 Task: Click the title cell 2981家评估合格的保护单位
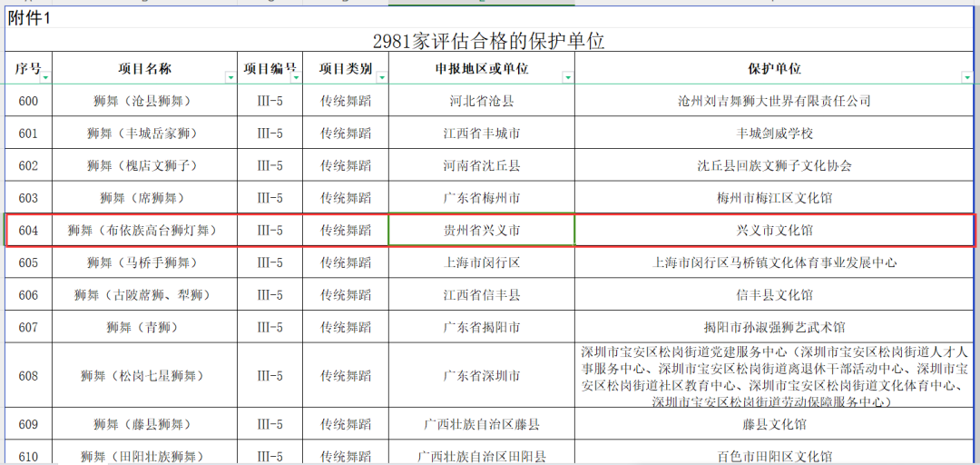pyautogui.click(x=488, y=42)
